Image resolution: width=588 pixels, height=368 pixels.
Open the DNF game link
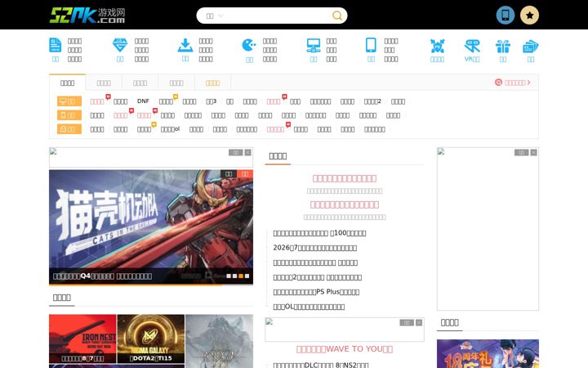pos(143,101)
